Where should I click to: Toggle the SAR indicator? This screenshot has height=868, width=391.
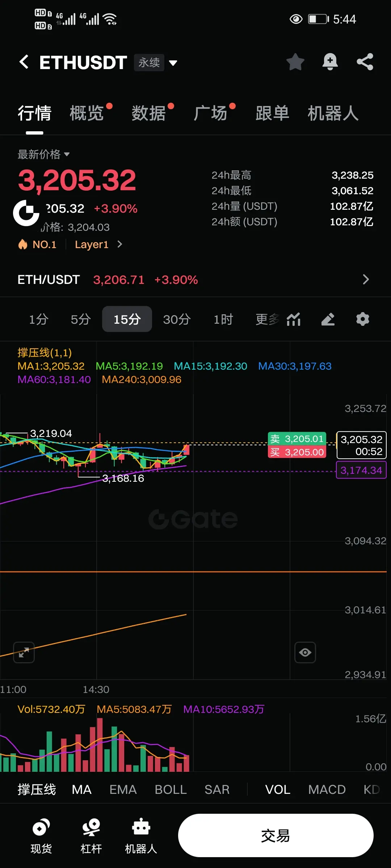(x=217, y=790)
